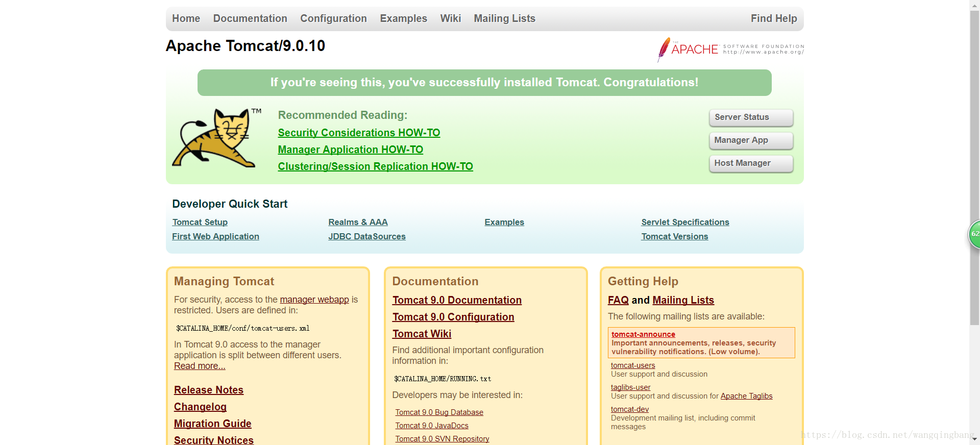This screenshot has height=445, width=980.
Task: Open the Wiki navigation item
Action: pos(450,18)
